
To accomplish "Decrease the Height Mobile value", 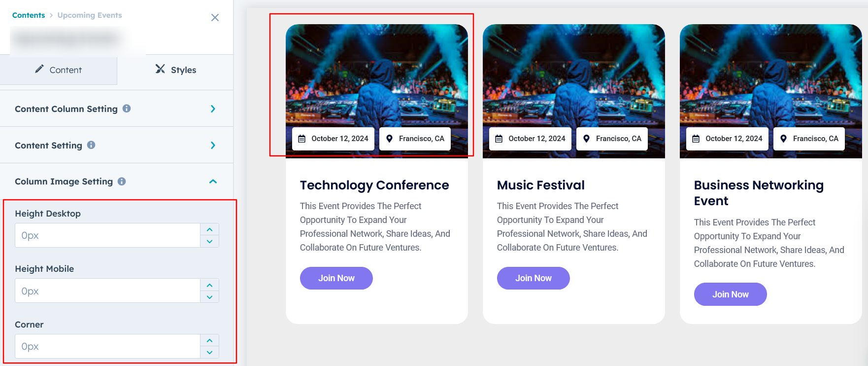I will click(x=210, y=297).
